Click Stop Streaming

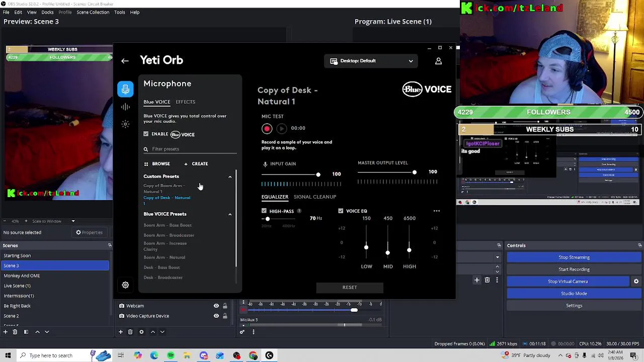coord(574,257)
